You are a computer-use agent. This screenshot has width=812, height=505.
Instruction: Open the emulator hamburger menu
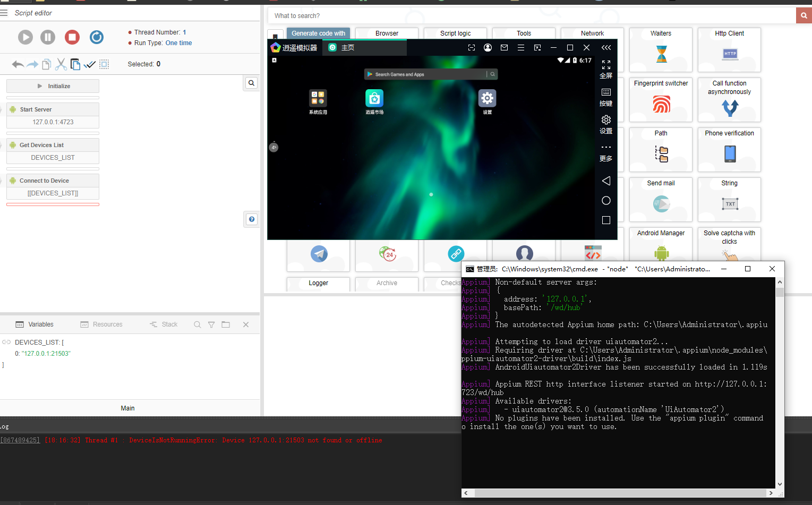[x=521, y=48]
